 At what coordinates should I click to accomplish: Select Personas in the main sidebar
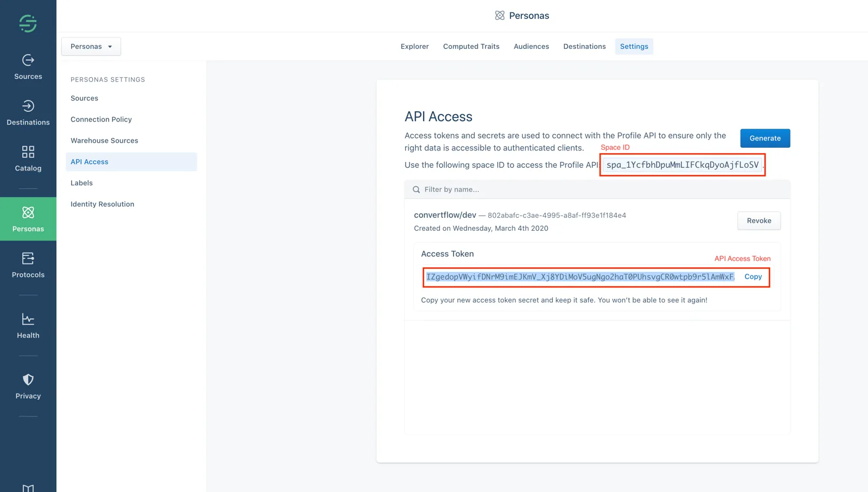coord(28,219)
